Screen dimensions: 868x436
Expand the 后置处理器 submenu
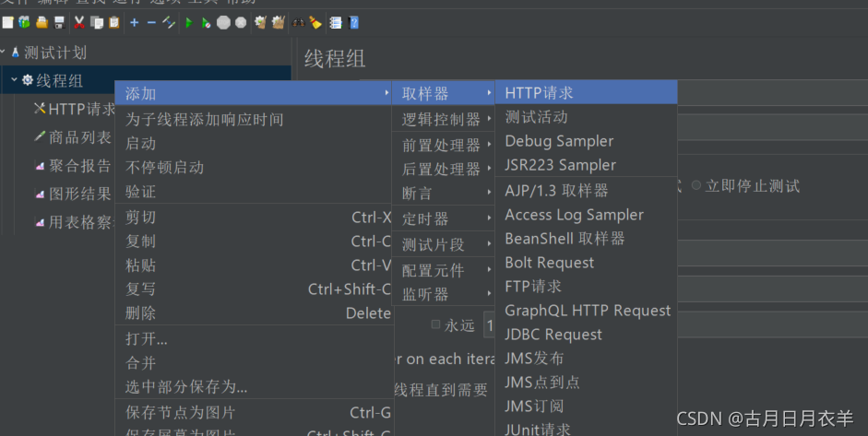pos(443,169)
